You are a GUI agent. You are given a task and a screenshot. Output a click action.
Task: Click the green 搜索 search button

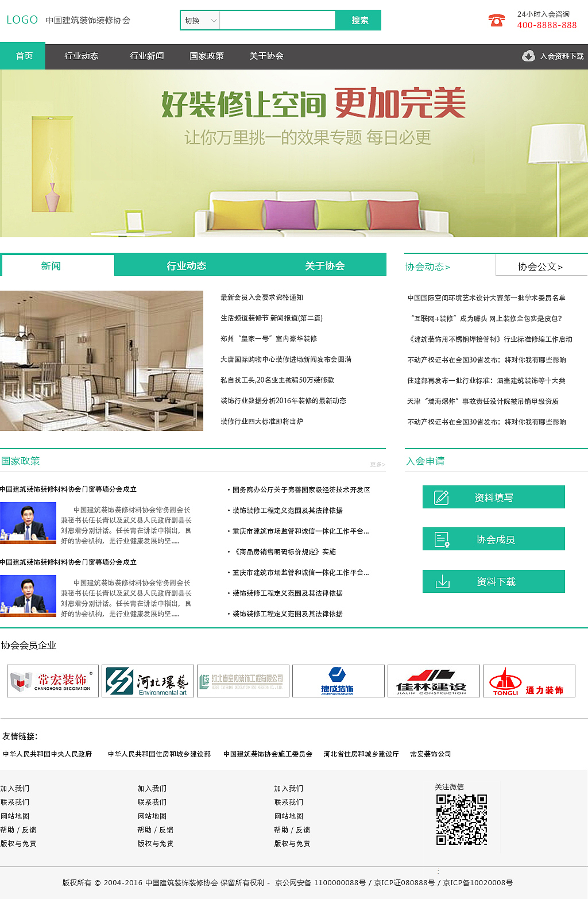pyautogui.click(x=359, y=20)
